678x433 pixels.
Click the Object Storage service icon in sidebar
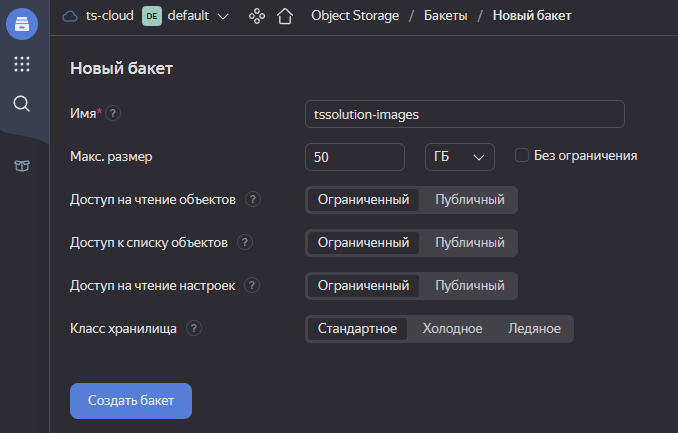point(22,24)
